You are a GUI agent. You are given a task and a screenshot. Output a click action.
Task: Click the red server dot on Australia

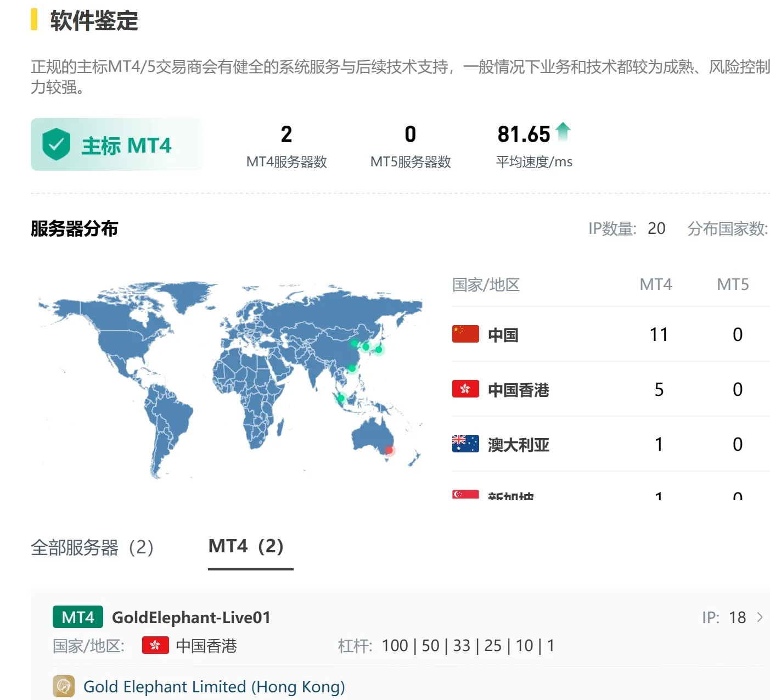point(389,450)
